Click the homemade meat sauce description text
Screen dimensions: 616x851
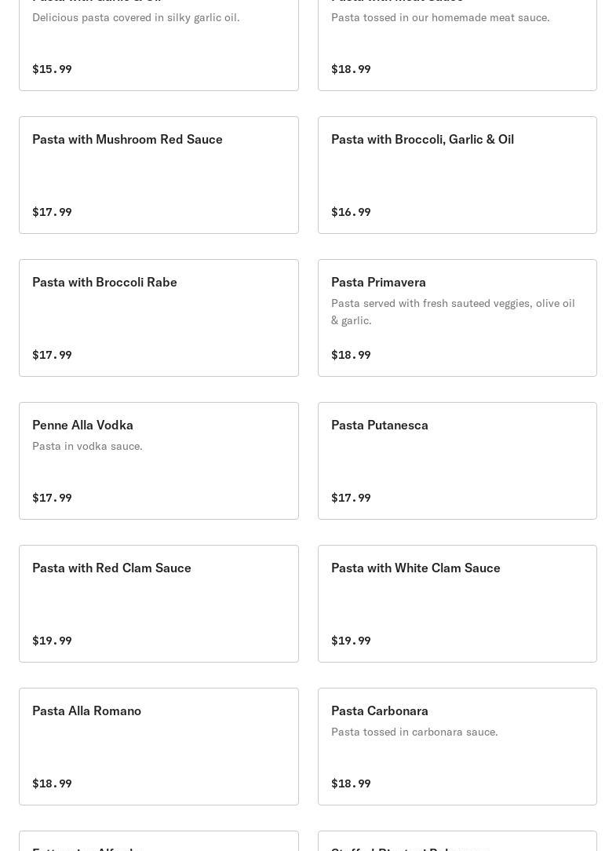tap(439, 17)
